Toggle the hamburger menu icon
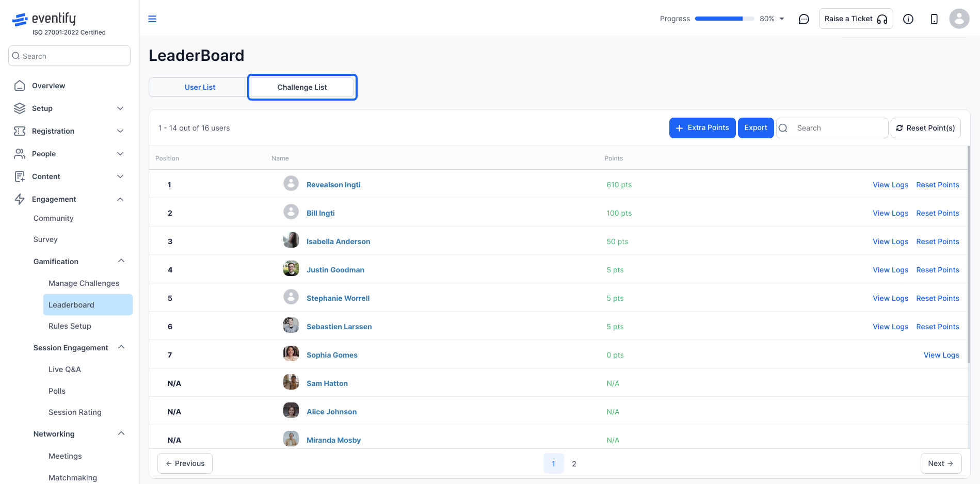 coord(152,19)
